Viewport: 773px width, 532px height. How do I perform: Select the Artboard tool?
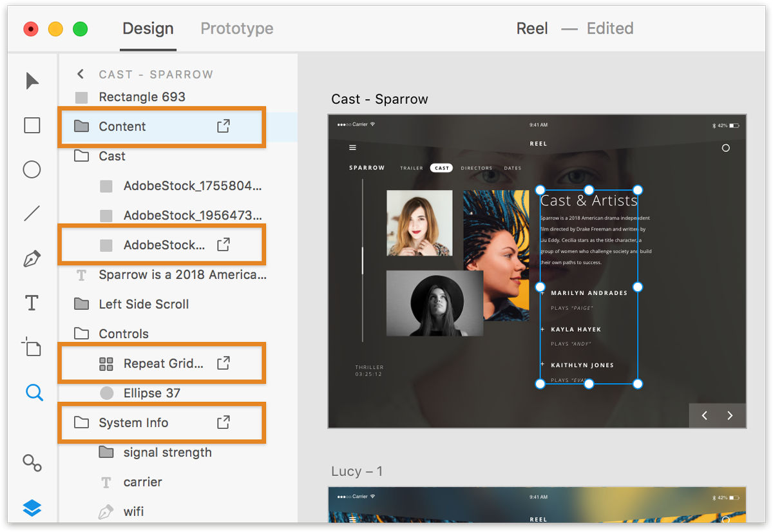(x=32, y=347)
